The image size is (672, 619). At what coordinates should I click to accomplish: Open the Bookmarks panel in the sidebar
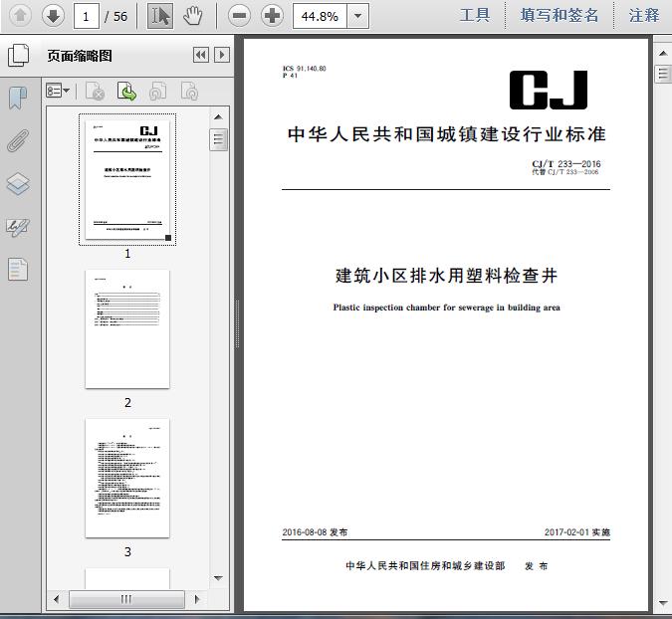pos(18,98)
